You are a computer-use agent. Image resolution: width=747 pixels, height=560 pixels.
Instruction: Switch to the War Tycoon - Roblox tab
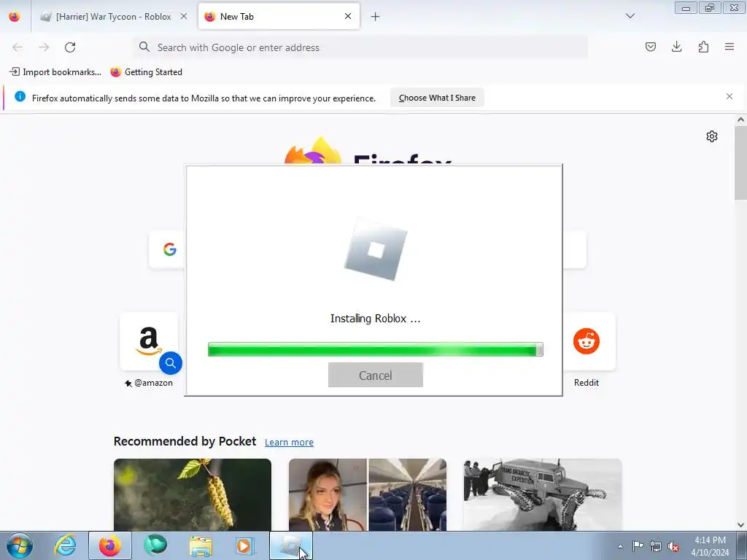(113, 16)
